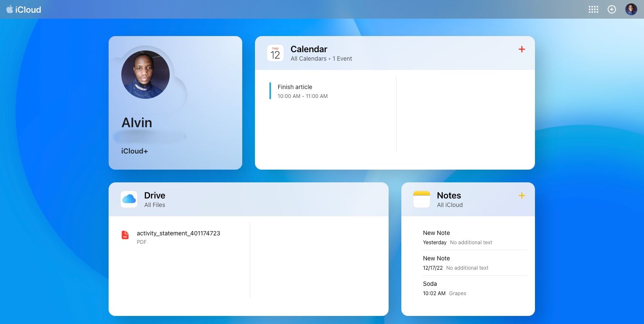Open the quick create plus icon in toolbar
The image size is (644, 324).
(x=612, y=9)
